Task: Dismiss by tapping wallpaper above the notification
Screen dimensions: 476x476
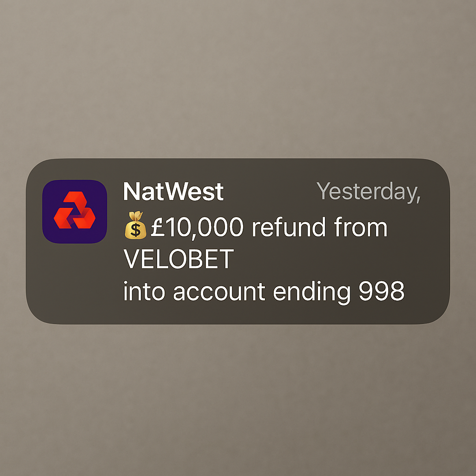Action: (x=238, y=79)
